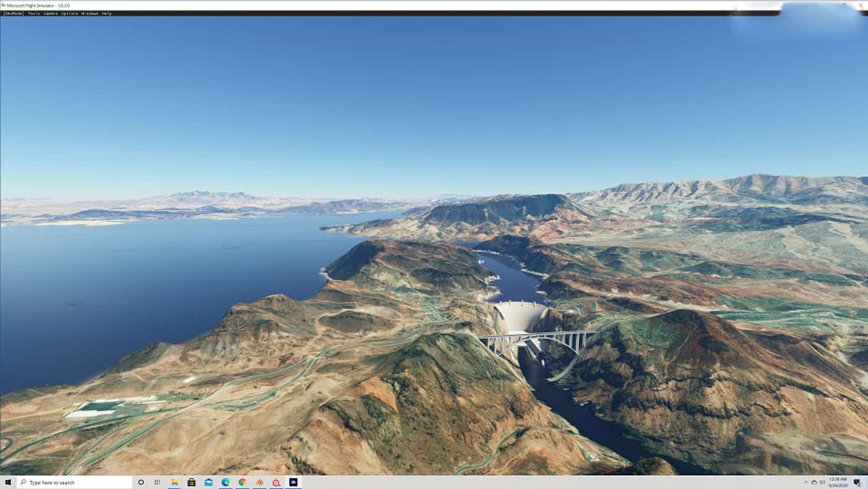Open the Tools menu
868x489 pixels.
[33, 13]
